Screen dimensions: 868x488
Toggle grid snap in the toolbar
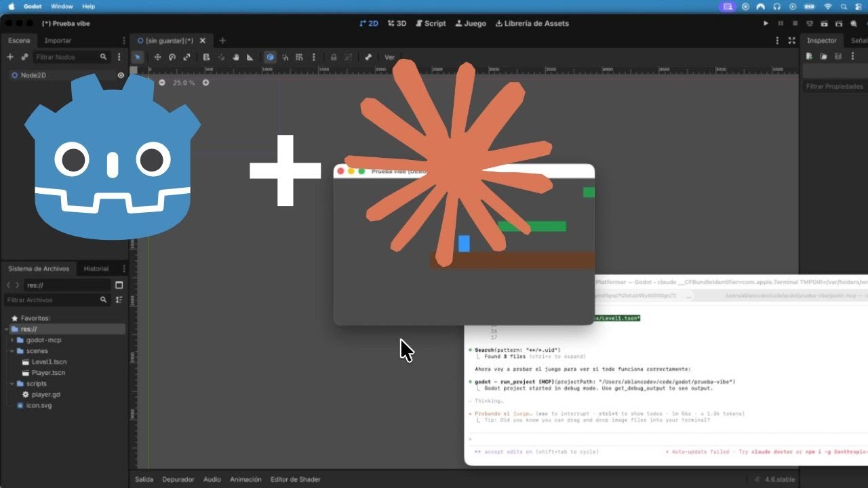coord(299,57)
